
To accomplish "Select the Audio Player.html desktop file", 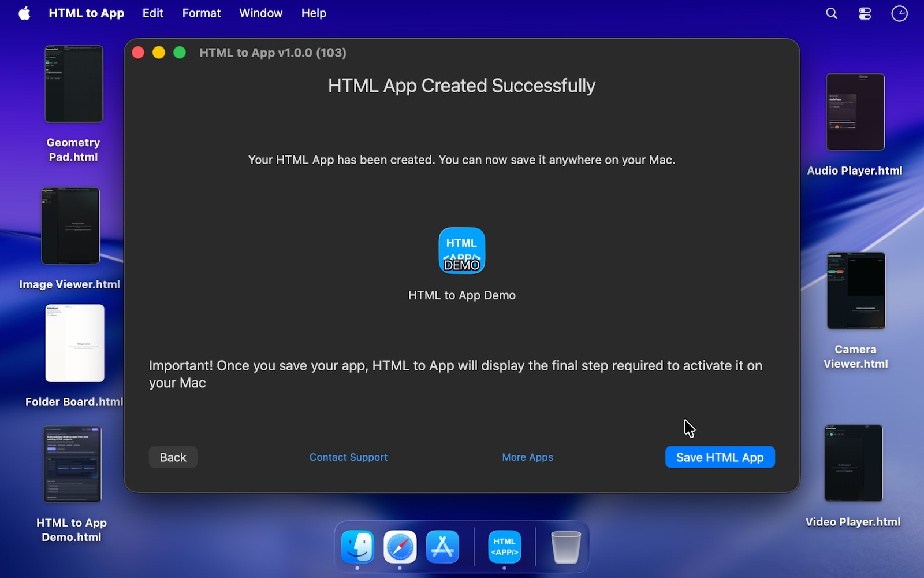I will [855, 112].
